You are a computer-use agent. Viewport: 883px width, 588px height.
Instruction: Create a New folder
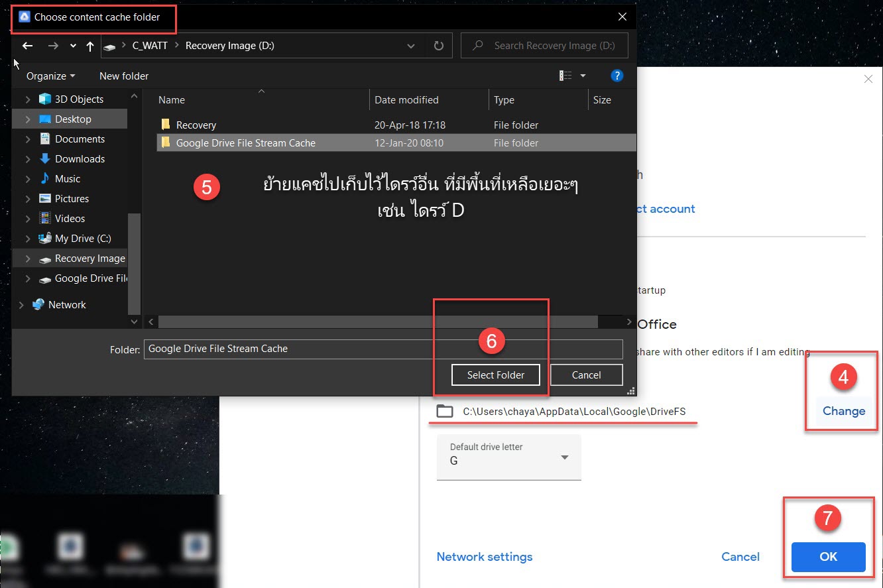[x=124, y=76]
